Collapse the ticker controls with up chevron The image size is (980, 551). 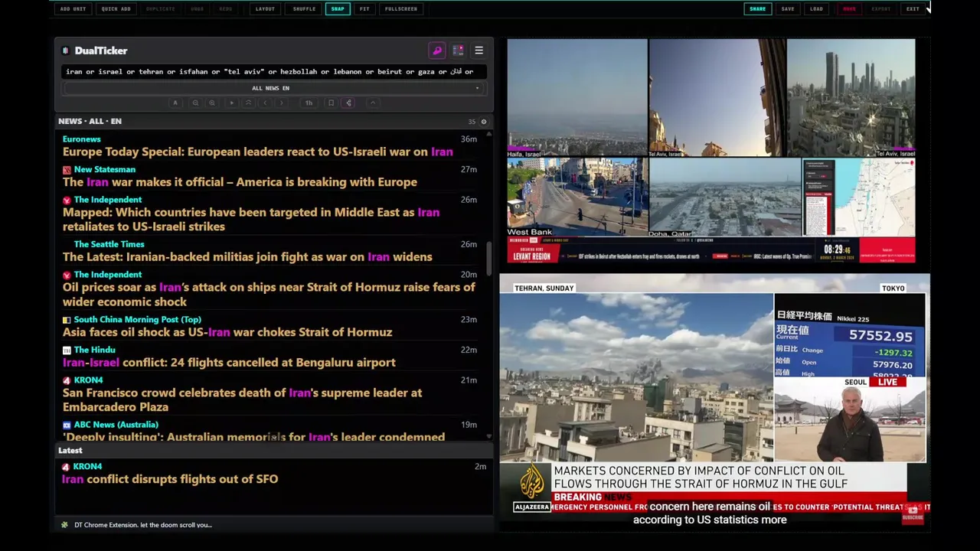[x=373, y=103]
